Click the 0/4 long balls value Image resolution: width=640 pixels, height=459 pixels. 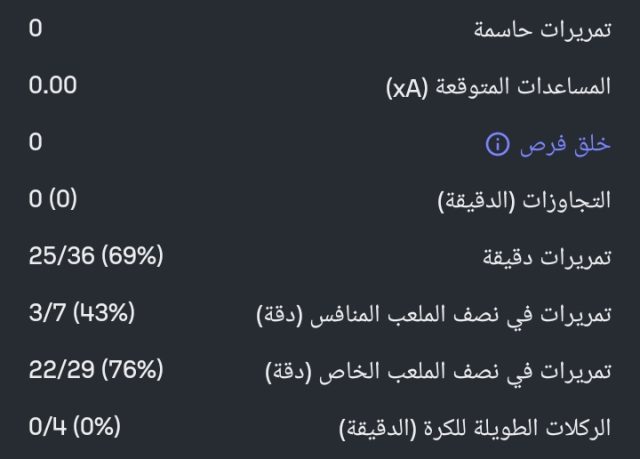pos(47,428)
